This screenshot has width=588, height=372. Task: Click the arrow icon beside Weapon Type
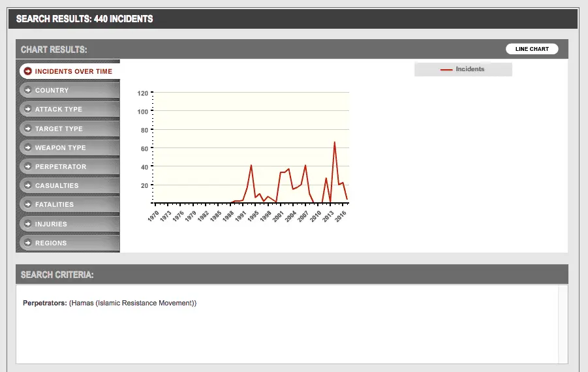point(28,147)
